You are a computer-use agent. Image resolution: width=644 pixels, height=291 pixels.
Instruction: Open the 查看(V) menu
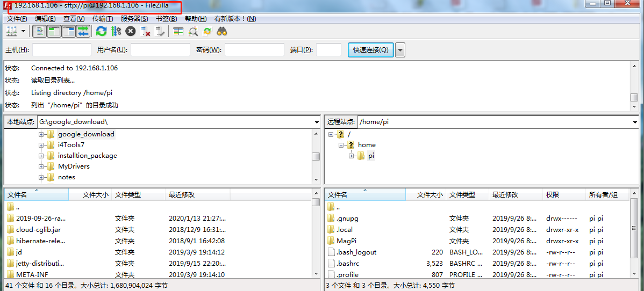[x=74, y=19]
